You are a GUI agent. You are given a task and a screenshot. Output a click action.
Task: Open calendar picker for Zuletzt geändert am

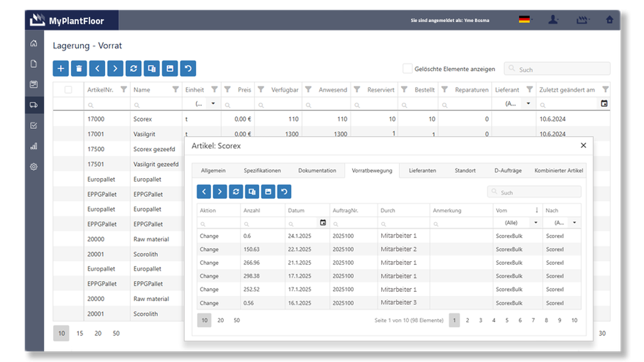[604, 104]
